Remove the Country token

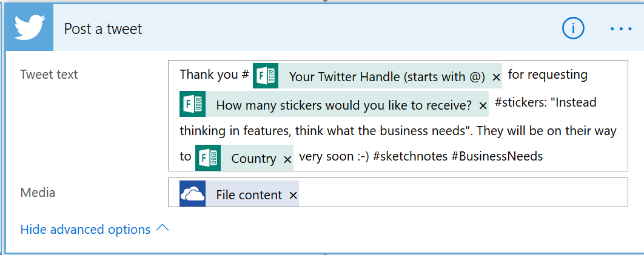click(x=287, y=159)
